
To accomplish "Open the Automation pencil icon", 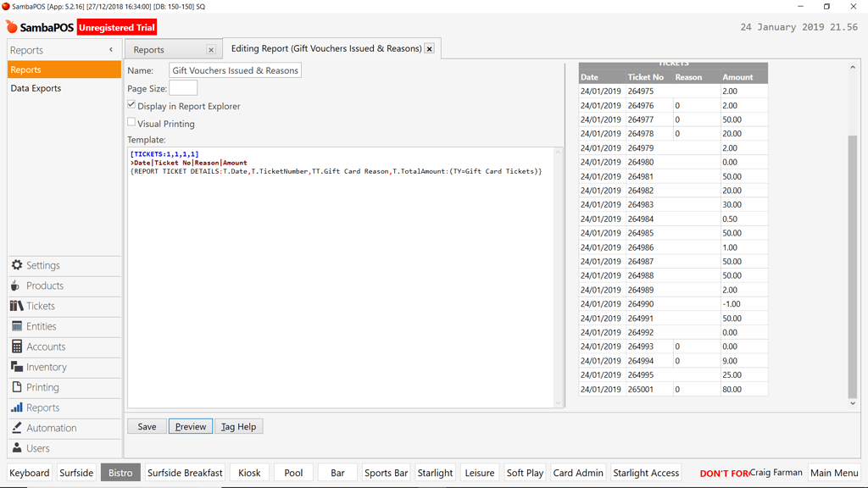I will tap(15, 428).
